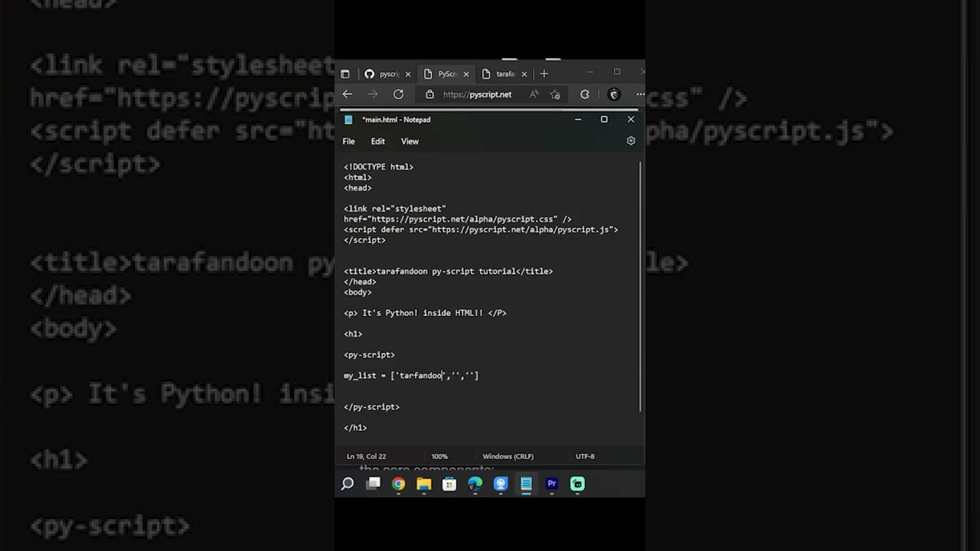980x551 pixels.
Task: Close the active PyScript browser tab
Action: (x=466, y=74)
